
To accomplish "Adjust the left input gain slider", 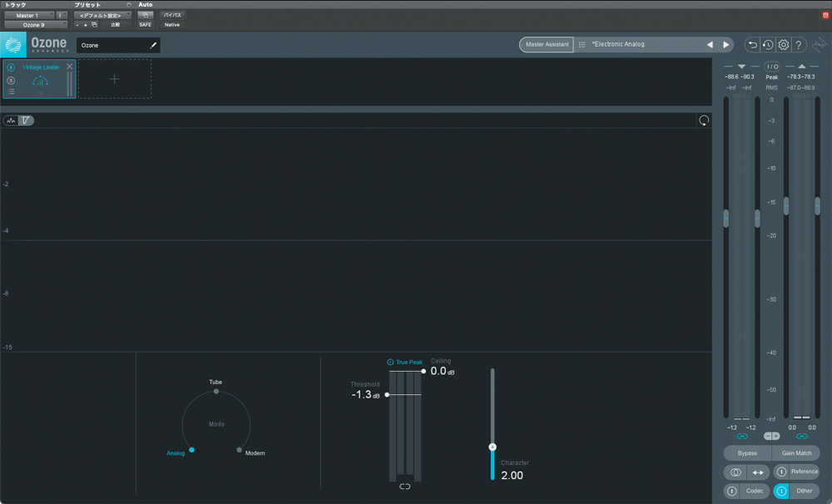I will click(x=726, y=218).
